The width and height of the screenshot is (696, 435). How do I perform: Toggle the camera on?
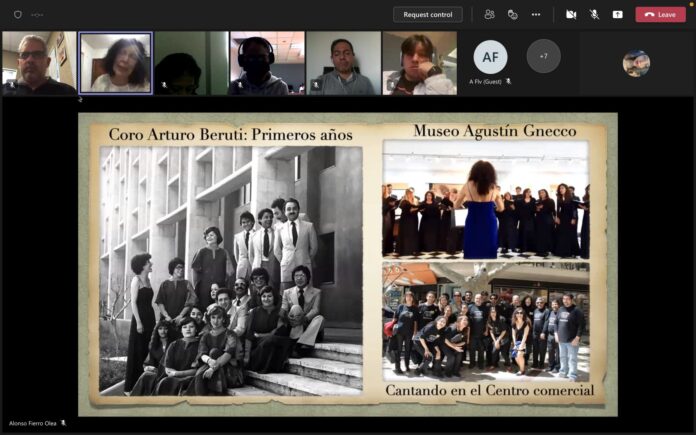point(571,14)
